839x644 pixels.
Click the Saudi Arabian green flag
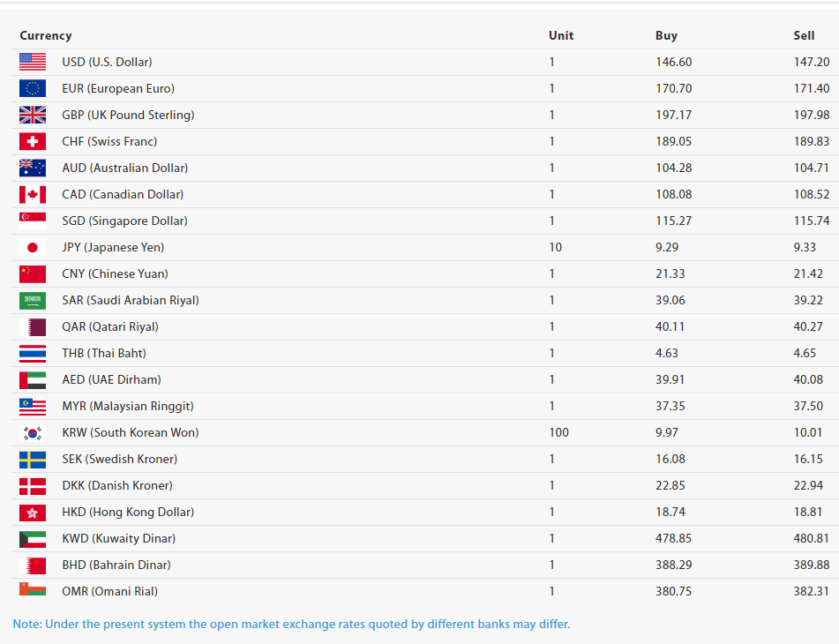click(x=33, y=300)
